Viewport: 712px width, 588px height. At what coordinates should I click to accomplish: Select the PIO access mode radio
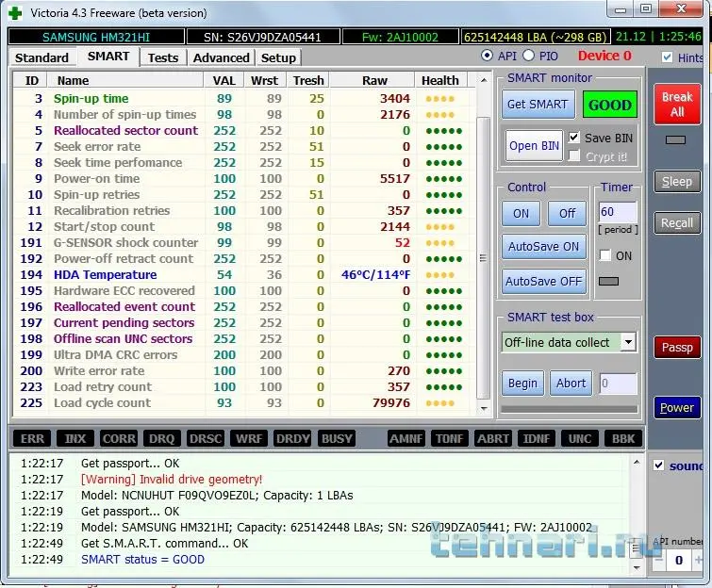528,56
